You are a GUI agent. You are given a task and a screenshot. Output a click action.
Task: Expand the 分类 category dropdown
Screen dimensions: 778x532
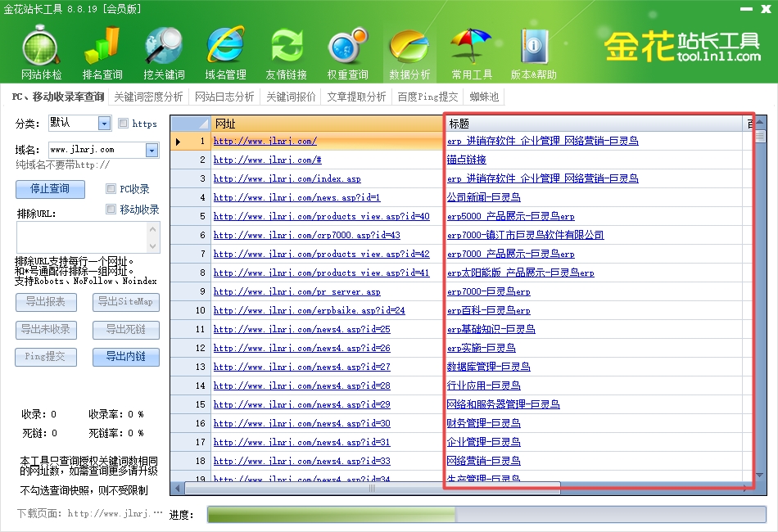coord(104,124)
